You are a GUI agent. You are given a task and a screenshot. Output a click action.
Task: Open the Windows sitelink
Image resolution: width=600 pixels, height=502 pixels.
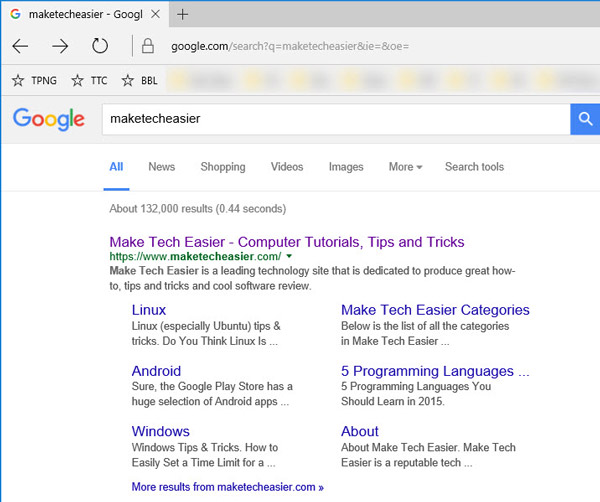[x=161, y=432]
